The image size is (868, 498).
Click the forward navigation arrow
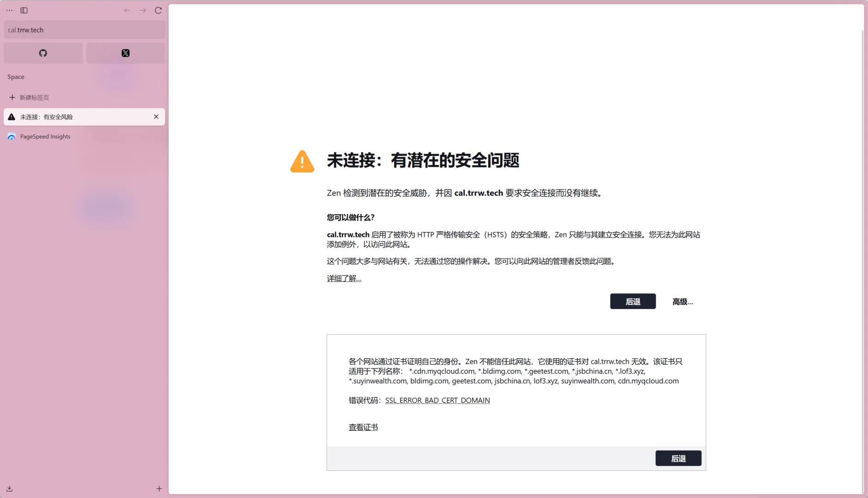coord(143,10)
